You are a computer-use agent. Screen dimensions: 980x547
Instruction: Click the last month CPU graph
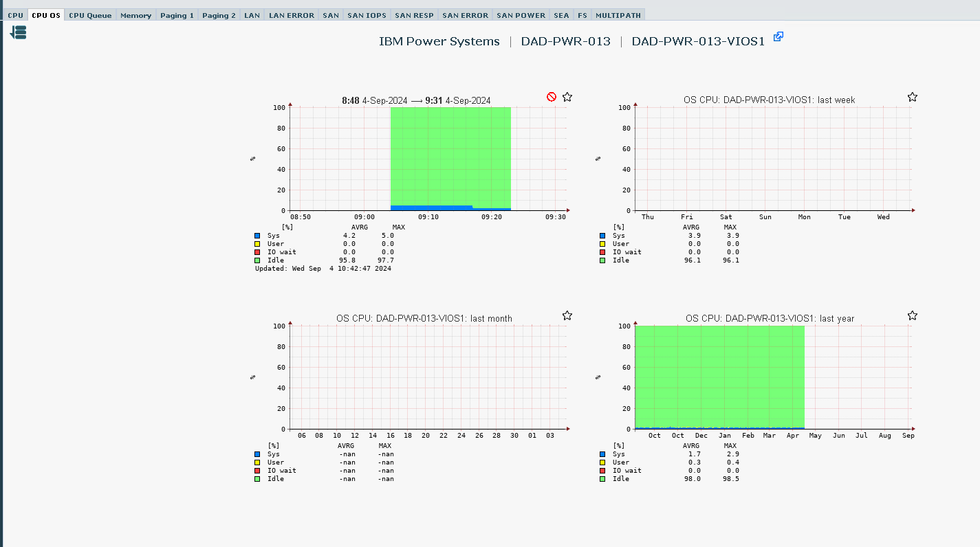click(428, 377)
